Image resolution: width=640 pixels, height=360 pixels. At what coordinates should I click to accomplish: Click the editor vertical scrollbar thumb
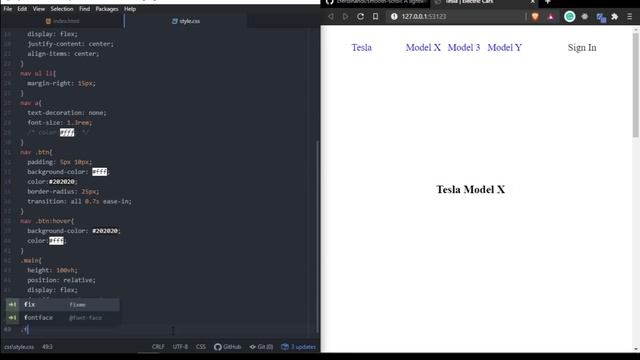tap(317, 237)
